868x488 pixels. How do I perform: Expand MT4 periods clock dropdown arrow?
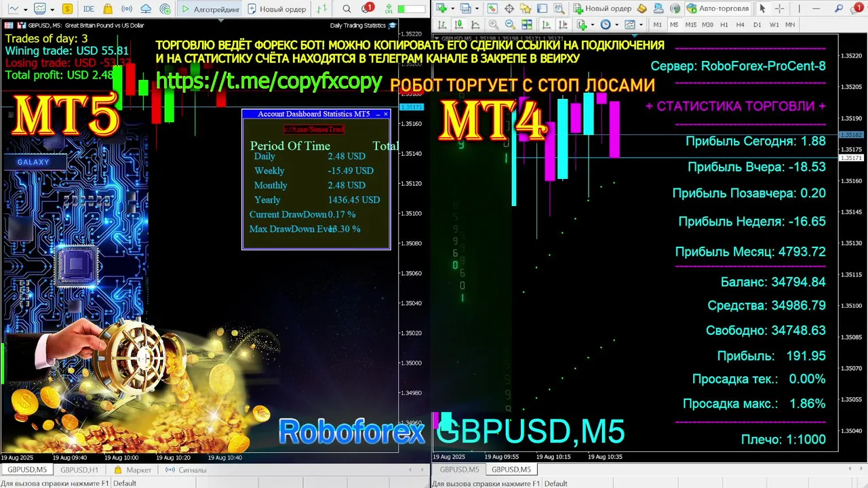[616, 24]
